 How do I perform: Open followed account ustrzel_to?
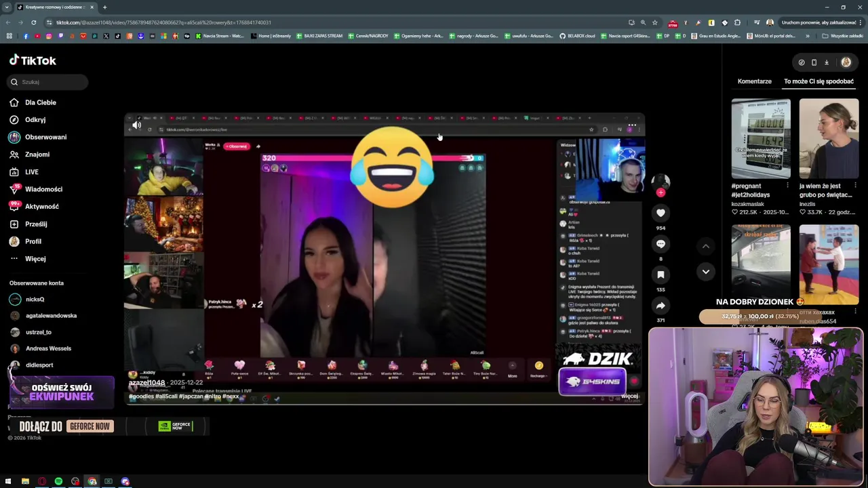[39, 332]
